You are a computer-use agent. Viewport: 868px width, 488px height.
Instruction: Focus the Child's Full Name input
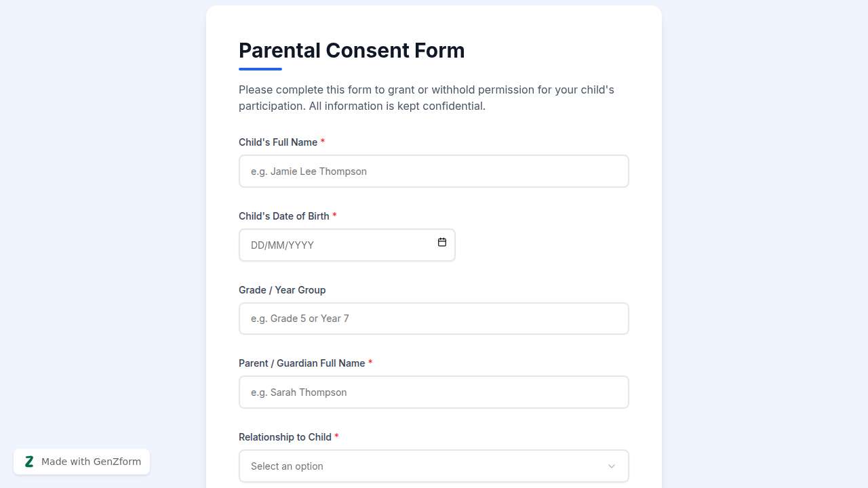point(433,171)
